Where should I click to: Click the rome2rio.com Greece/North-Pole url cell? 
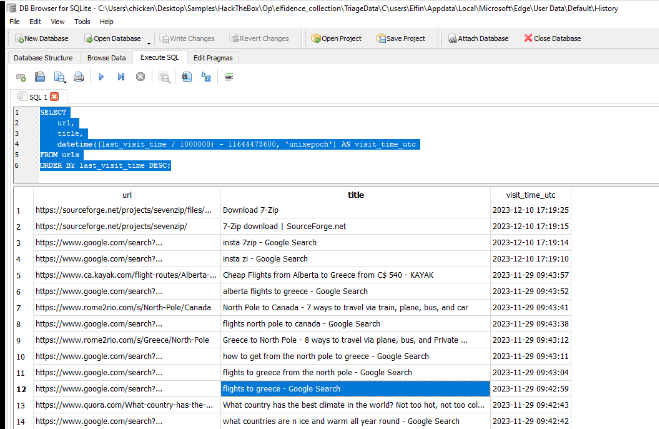127,340
